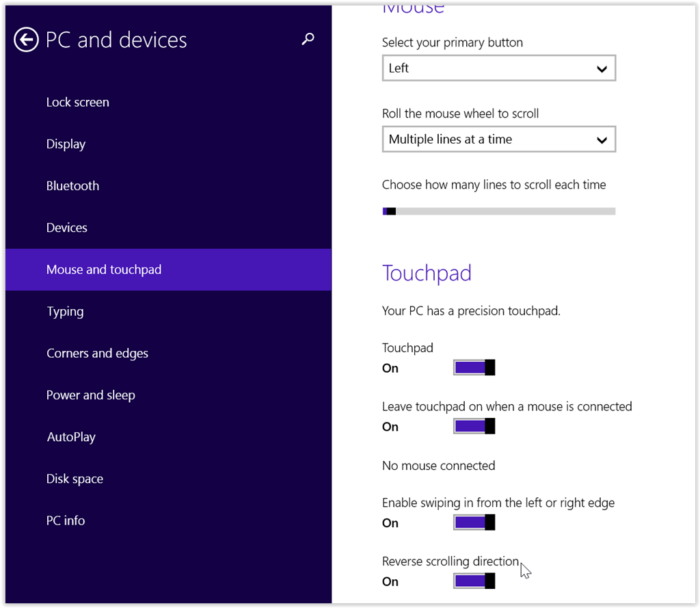Image resolution: width=700 pixels, height=608 pixels.
Task: Open the search magnifier icon
Action: (x=308, y=39)
